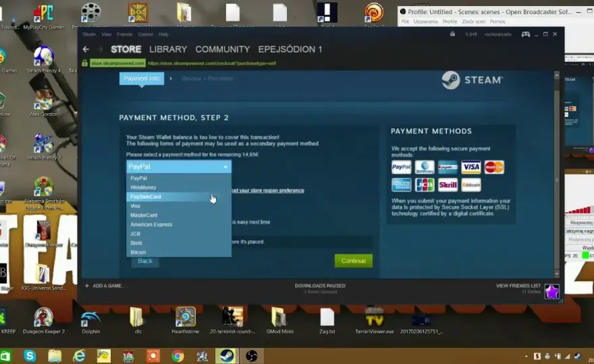Choose Skrill in the payment list
Screen dimensions: 594x364
(x=179, y=243)
